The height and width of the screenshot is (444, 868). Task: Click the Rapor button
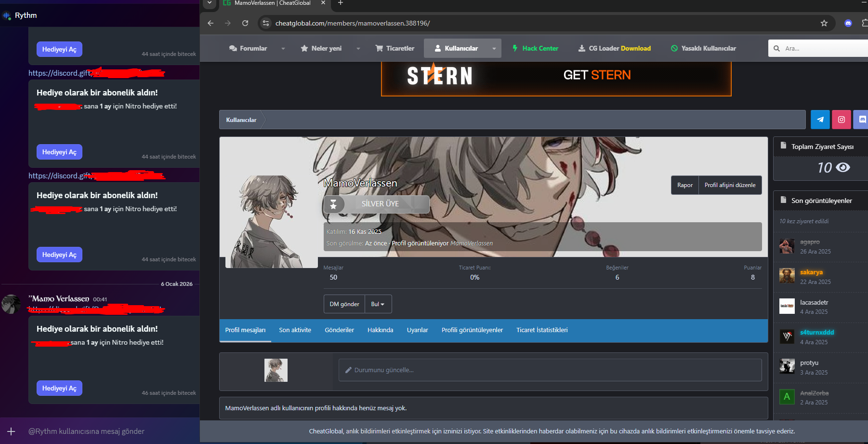685,185
